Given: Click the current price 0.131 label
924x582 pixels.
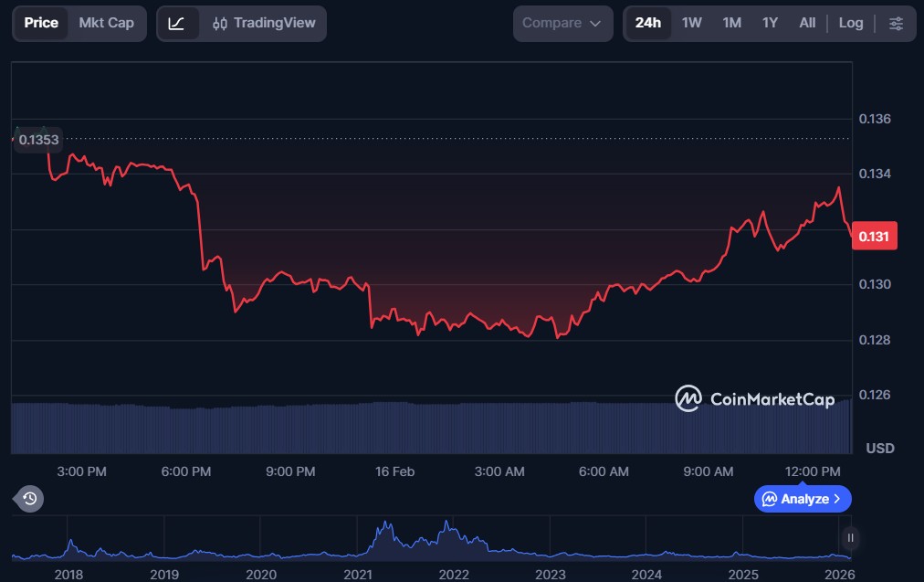Looking at the screenshot, I should [874, 236].
